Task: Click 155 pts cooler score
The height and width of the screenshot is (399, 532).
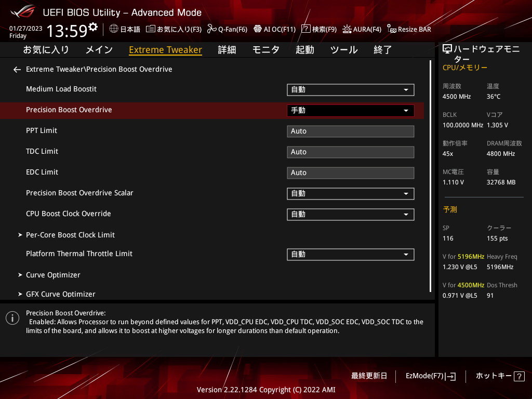Action: tap(497, 238)
